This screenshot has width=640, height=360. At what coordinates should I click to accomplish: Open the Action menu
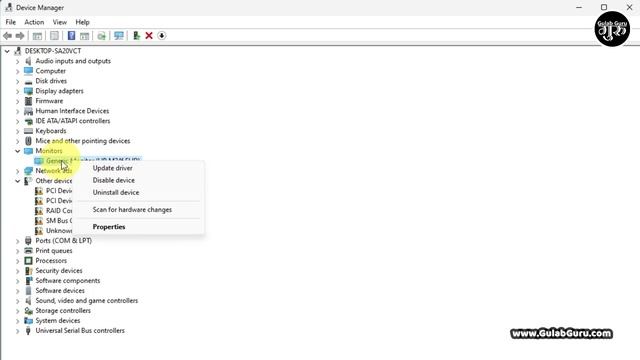34,22
